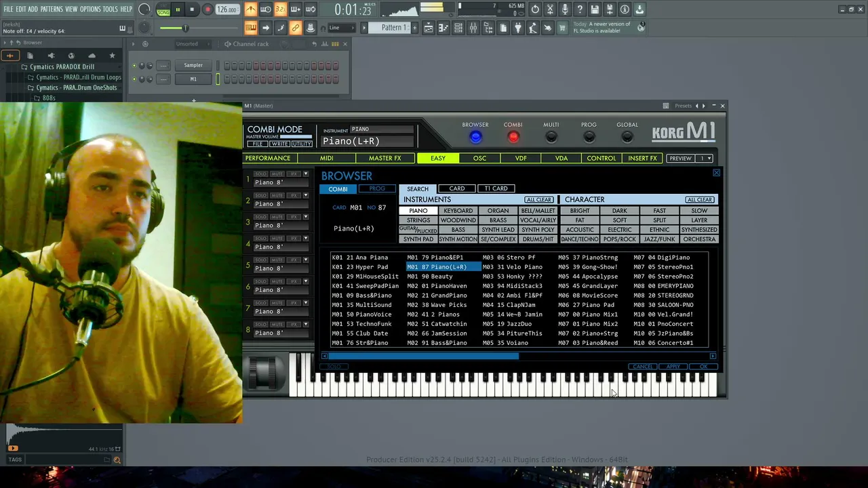Open the part 1 program dropdown arrow
Screen dimensions: 868x488
[306, 174]
